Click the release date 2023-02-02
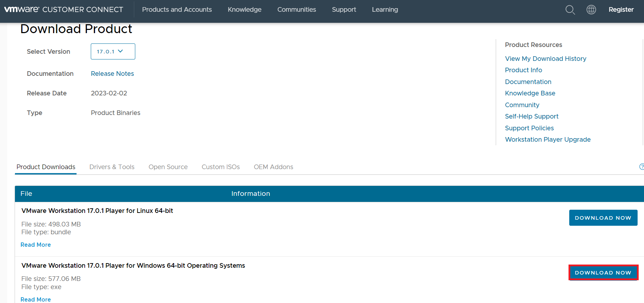Screen dimensions: 644x303 (x=109, y=93)
